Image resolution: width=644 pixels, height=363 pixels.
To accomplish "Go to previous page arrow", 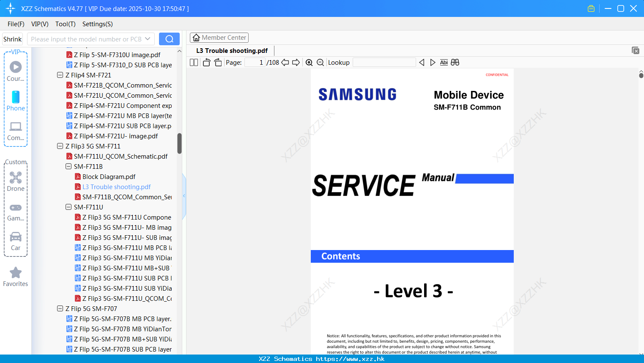I will pyautogui.click(x=285, y=62).
